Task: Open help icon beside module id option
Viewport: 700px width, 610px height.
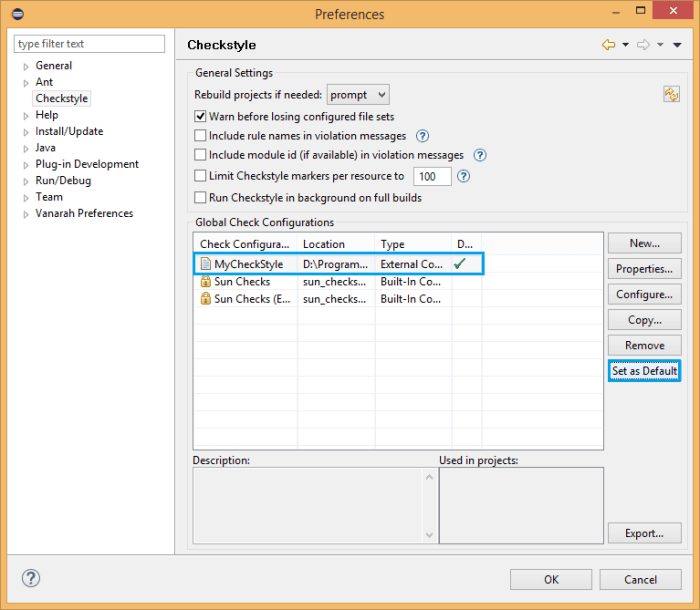Action: point(479,155)
